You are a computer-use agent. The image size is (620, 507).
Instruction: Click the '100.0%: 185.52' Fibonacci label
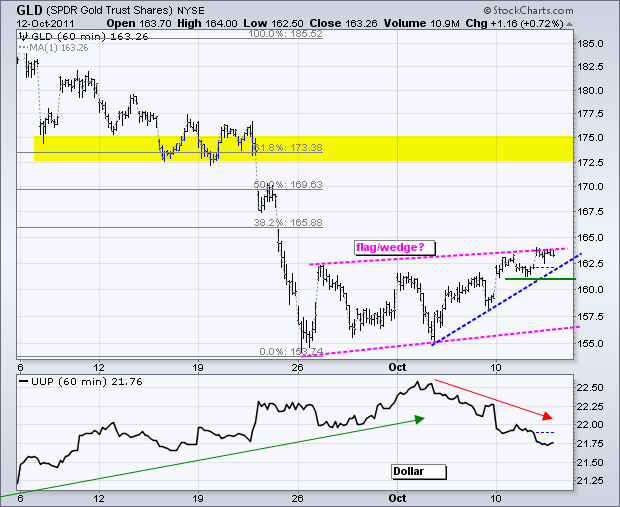click(x=285, y=34)
